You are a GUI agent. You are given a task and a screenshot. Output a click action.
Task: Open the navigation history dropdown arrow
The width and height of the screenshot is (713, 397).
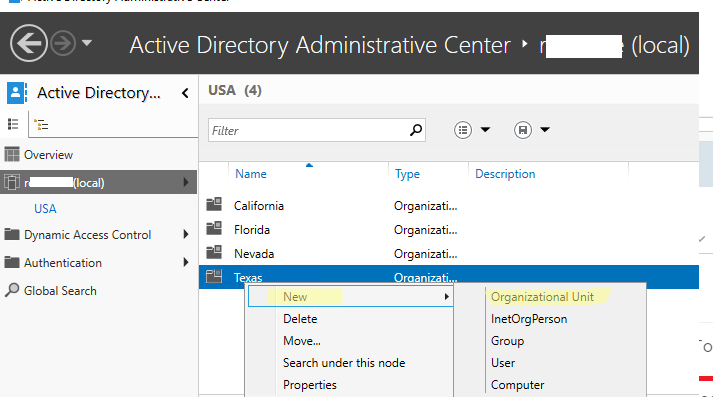(x=87, y=43)
